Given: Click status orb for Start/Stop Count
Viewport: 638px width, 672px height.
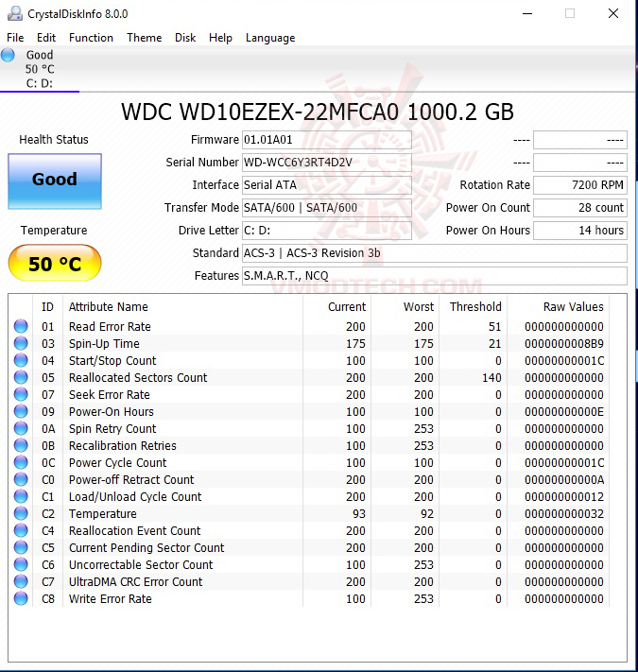Looking at the screenshot, I should (x=21, y=360).
